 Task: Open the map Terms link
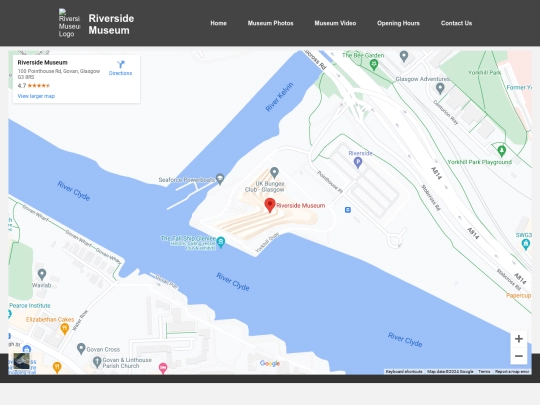[484, 372]
